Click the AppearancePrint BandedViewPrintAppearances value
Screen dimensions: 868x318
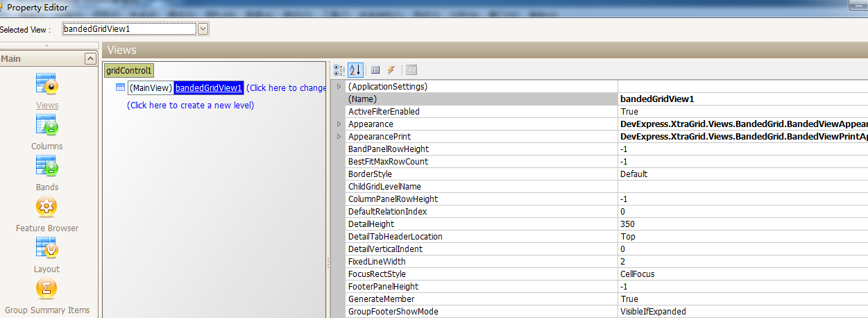point(742,137)
